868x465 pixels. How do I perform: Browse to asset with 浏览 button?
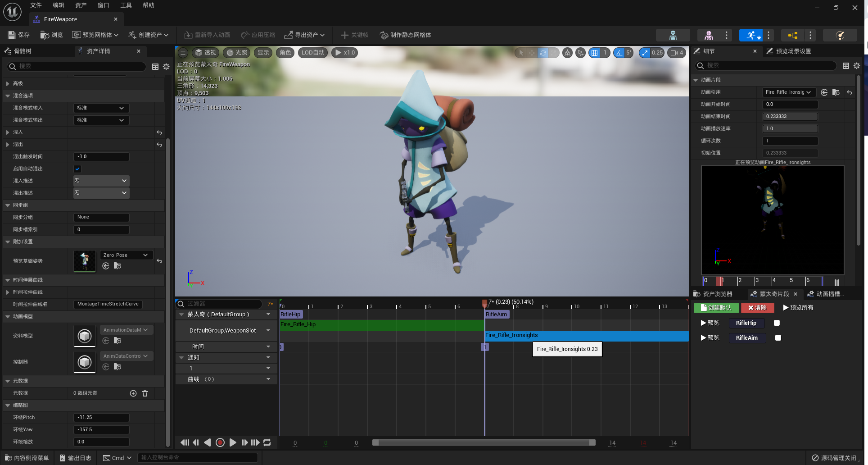point(52,35)
